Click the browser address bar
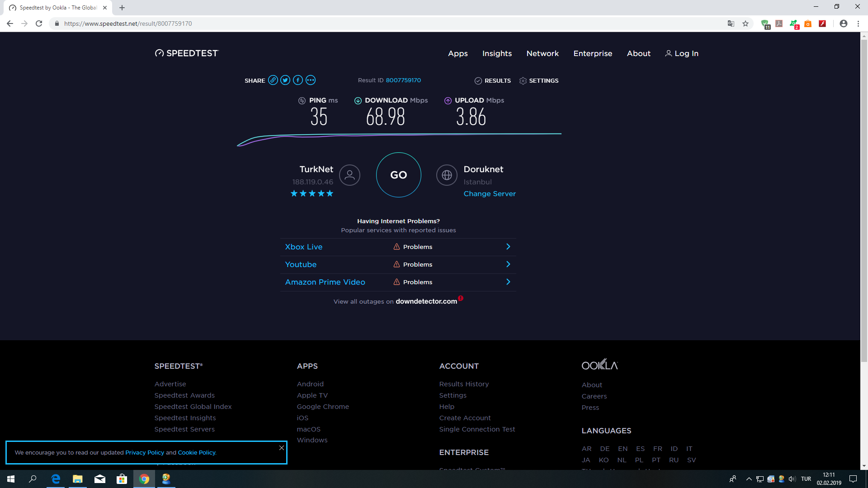Image resolution: width=868 pixels, height=488 pixels. [389, 23]
